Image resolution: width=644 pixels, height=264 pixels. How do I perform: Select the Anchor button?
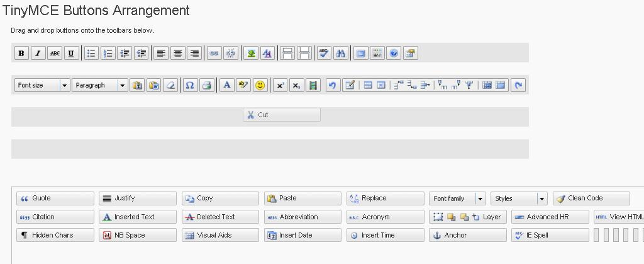468,235
